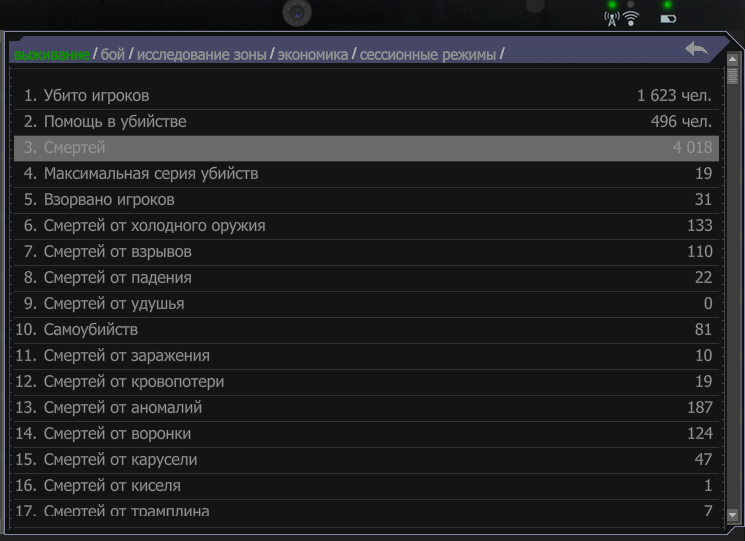Select Смертей от аномалий row

(366, 408)
